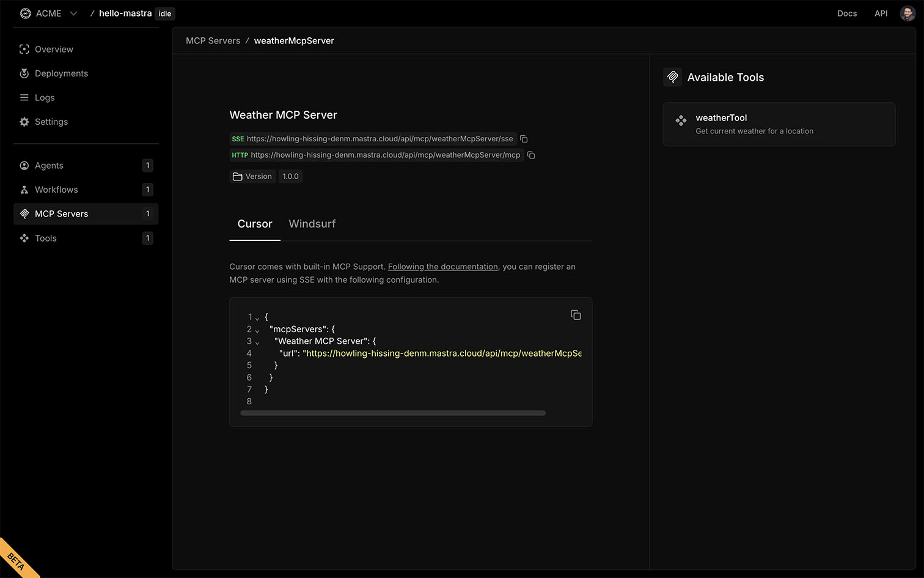Open the Following the documentation link
The image size is (924, 578).
coord(442,267)
